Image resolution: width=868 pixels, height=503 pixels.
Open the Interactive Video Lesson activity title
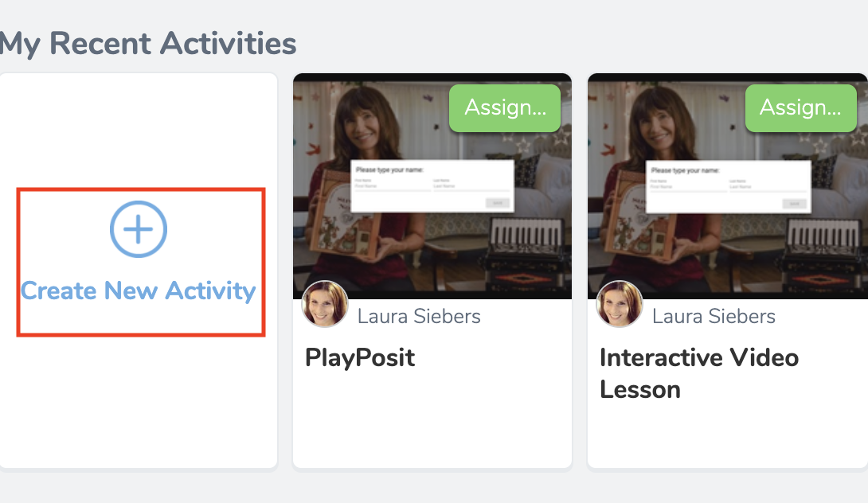click(698, 372)
